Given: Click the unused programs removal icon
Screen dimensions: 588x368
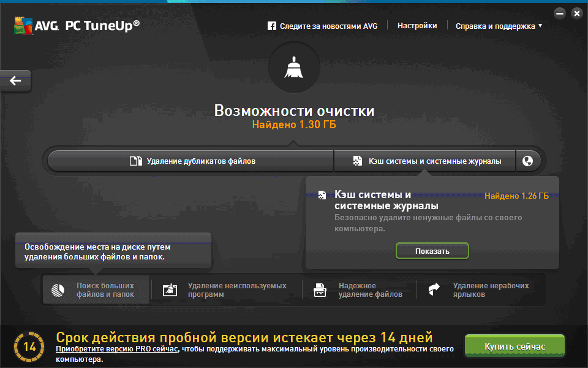Looking at the screenshot, I should point(170,290).
